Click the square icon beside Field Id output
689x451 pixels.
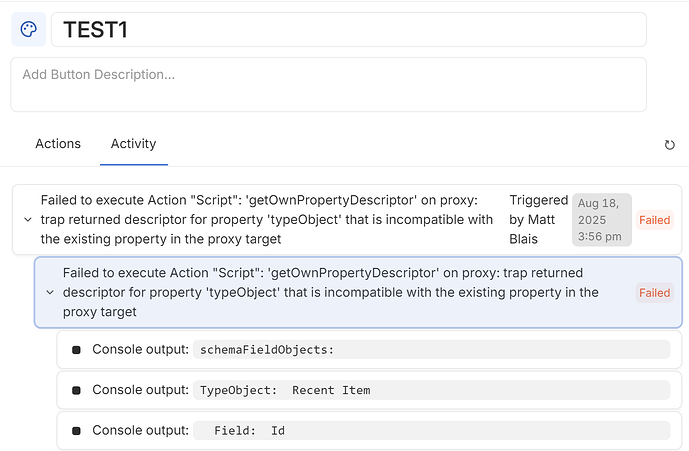click(x=76, y=430)
